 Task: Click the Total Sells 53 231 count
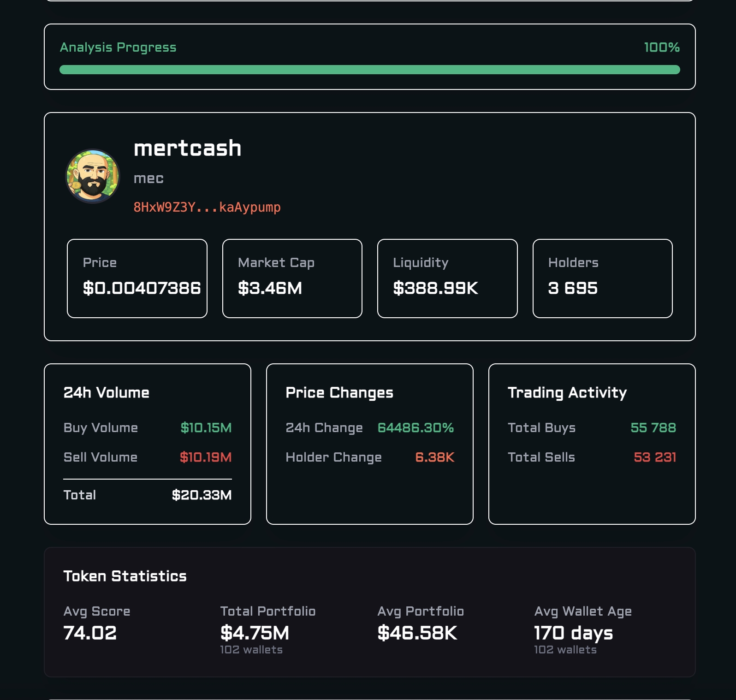[x=654, y=457]
